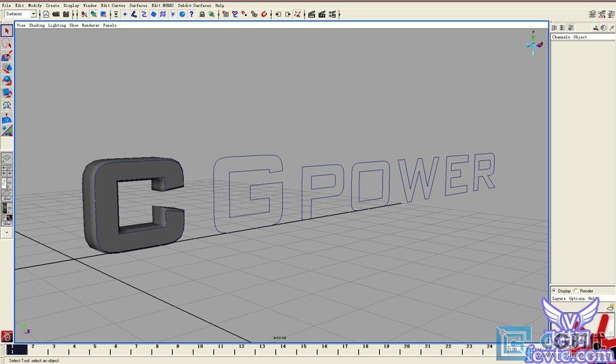Click channel box speed icon
Image resolution: width=616 pixels, height=364 pixels.
point(603,28)
